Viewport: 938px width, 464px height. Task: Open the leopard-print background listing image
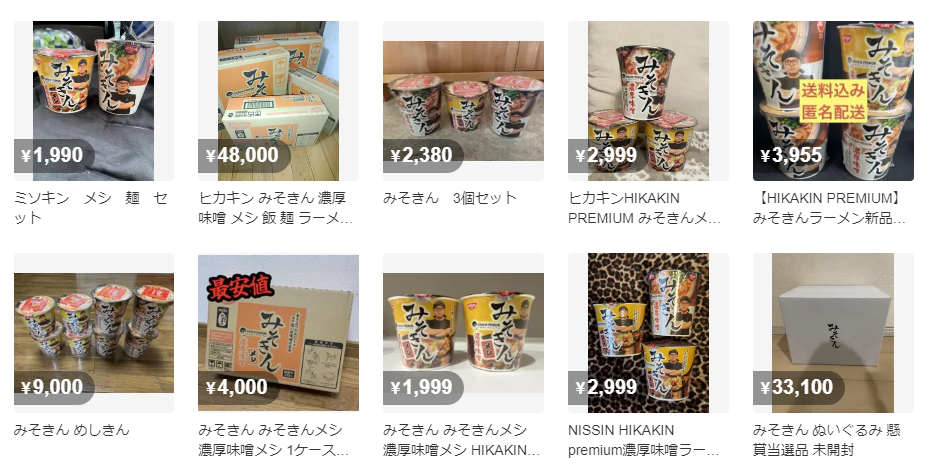(648, 333)
